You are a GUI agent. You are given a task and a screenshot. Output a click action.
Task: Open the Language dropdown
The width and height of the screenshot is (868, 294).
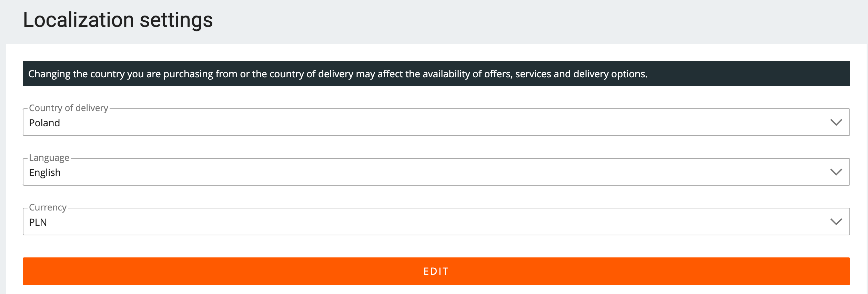[x=436, y=172]
